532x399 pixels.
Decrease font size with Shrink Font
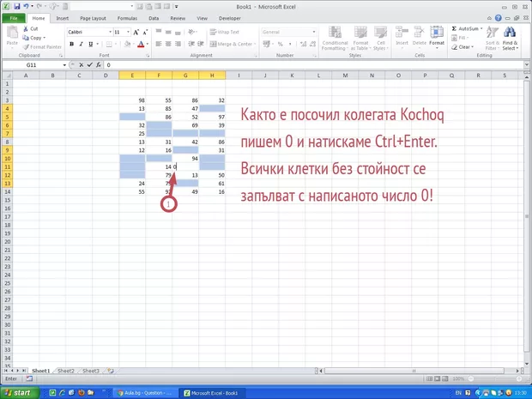click(145, 33)
